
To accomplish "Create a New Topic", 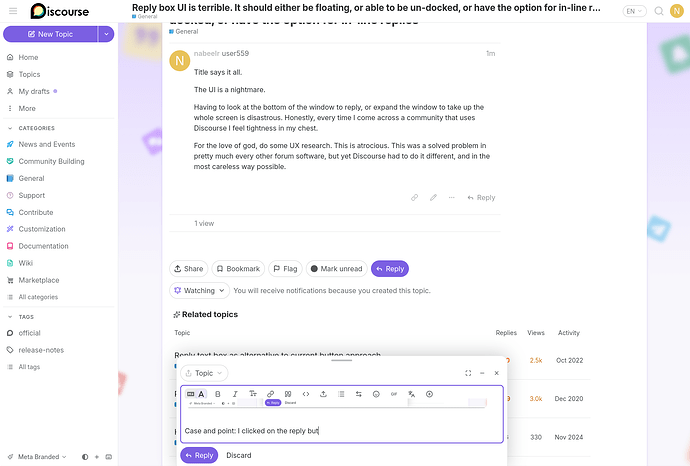I will pos(50,34).
